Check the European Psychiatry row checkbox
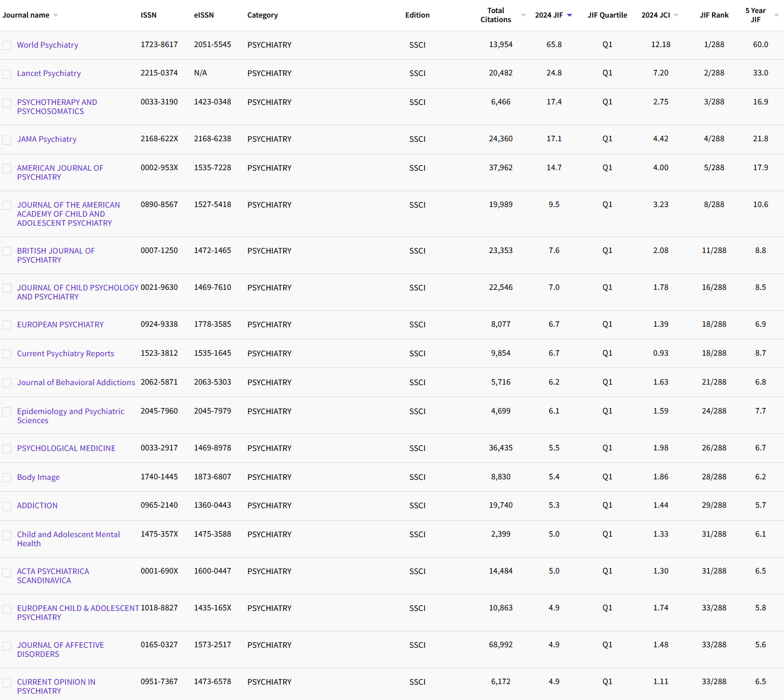 point(7,325)
